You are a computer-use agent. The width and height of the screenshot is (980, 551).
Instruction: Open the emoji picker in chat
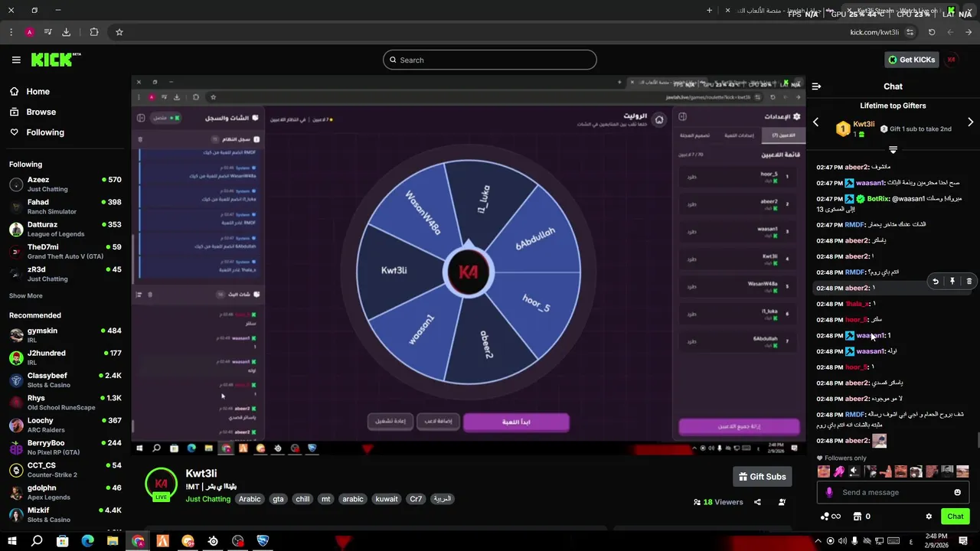coord(957,492)
